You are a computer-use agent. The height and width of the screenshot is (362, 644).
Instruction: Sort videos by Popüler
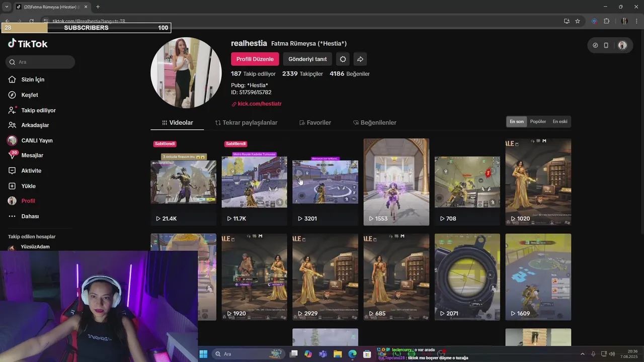click(538, 122)
